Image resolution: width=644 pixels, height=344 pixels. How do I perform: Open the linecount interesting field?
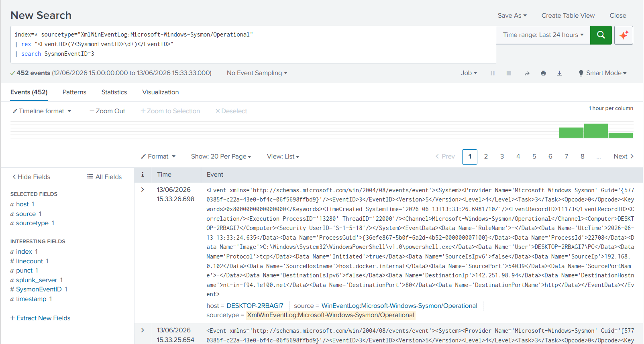(29, 261)
